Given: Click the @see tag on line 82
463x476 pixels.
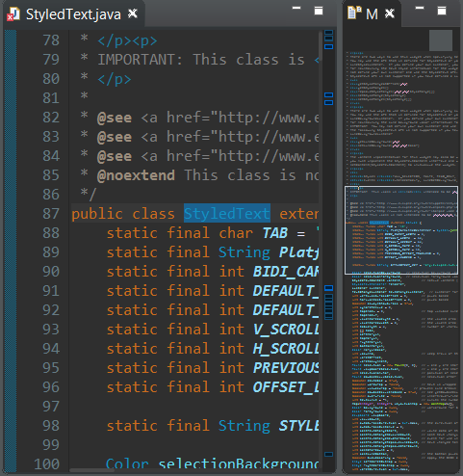Looking at the screenshot, I should click(115, 118).
